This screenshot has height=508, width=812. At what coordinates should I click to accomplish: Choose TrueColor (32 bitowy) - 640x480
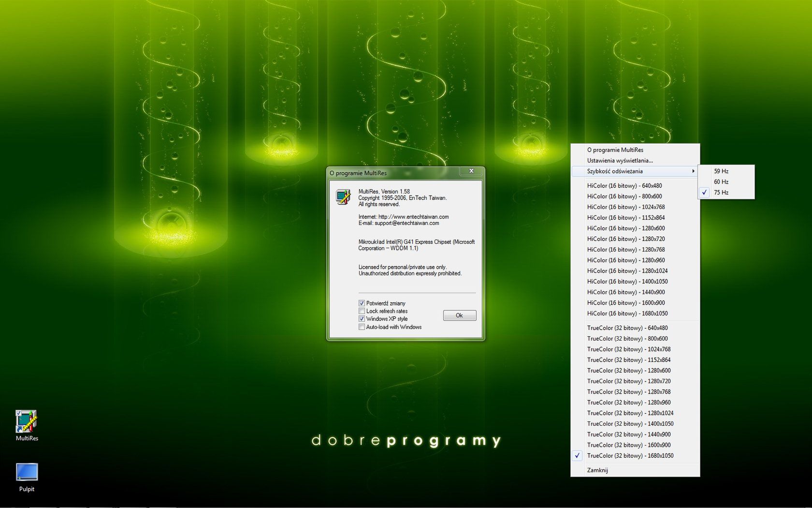[635, 328]
